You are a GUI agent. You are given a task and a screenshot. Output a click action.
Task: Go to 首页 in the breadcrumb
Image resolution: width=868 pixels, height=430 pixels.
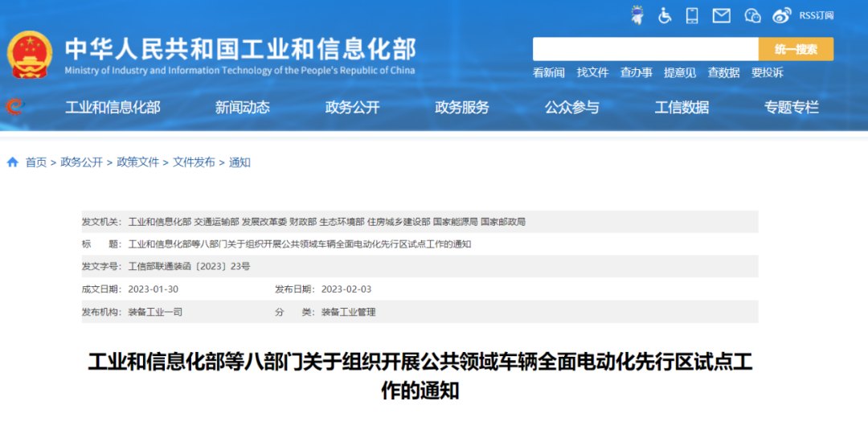36,162
